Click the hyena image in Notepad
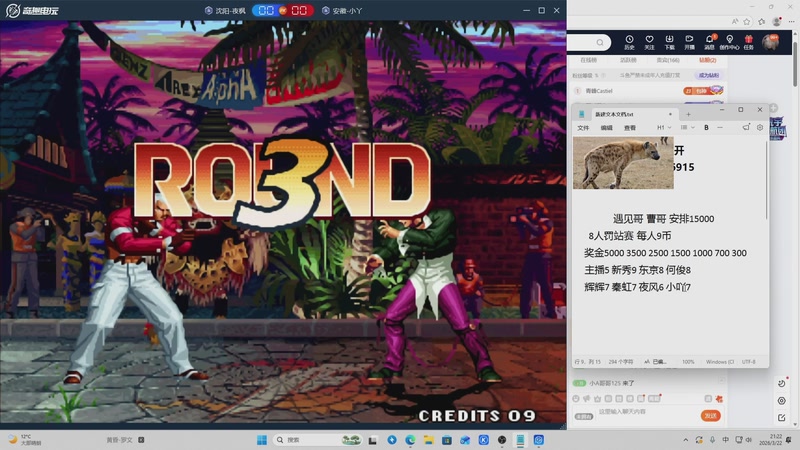Image resolution: width=800 pixels, height=450 pixels. click(x=623, y=163)
